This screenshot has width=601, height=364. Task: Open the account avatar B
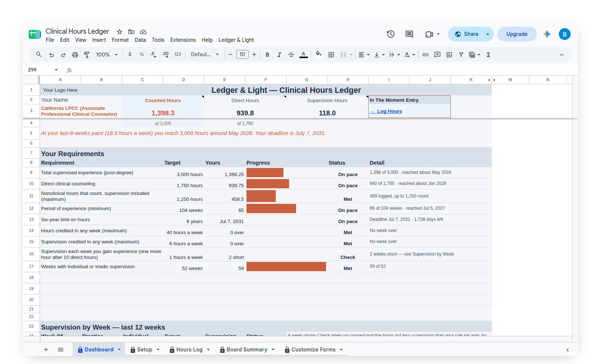pyautogui.click(x=564, y=34)
